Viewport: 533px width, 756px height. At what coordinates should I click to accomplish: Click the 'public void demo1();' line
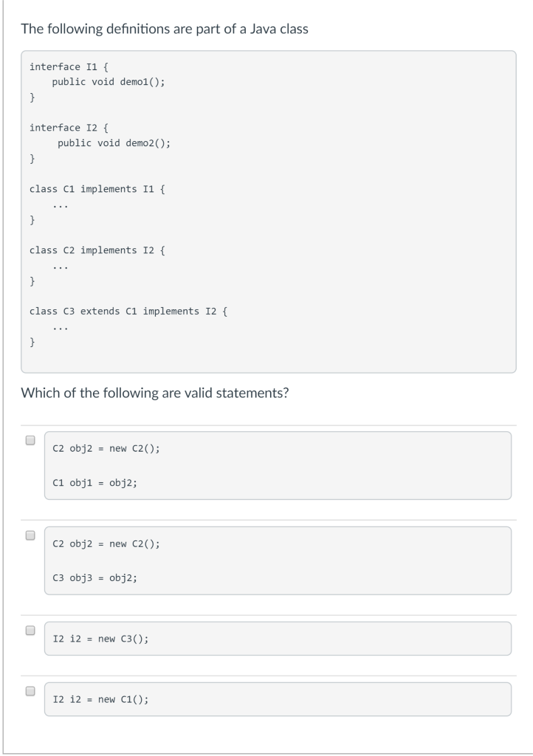(109, 82)
